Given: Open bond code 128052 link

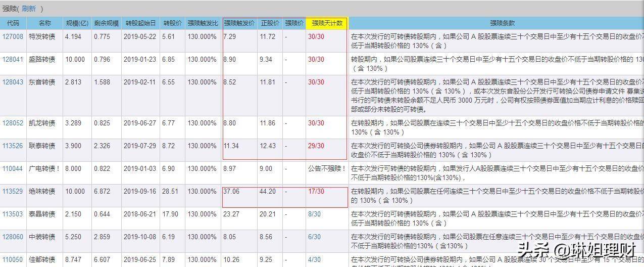Looking at the screenshot, I should tap(13, 123).
